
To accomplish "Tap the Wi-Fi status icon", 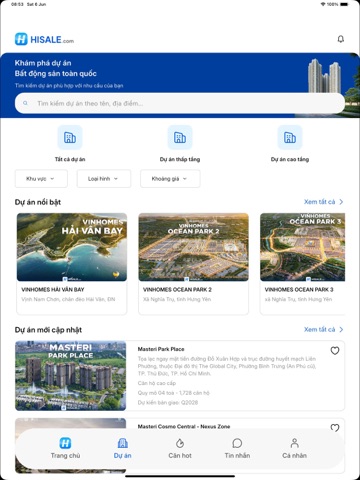I will [323, 4].
